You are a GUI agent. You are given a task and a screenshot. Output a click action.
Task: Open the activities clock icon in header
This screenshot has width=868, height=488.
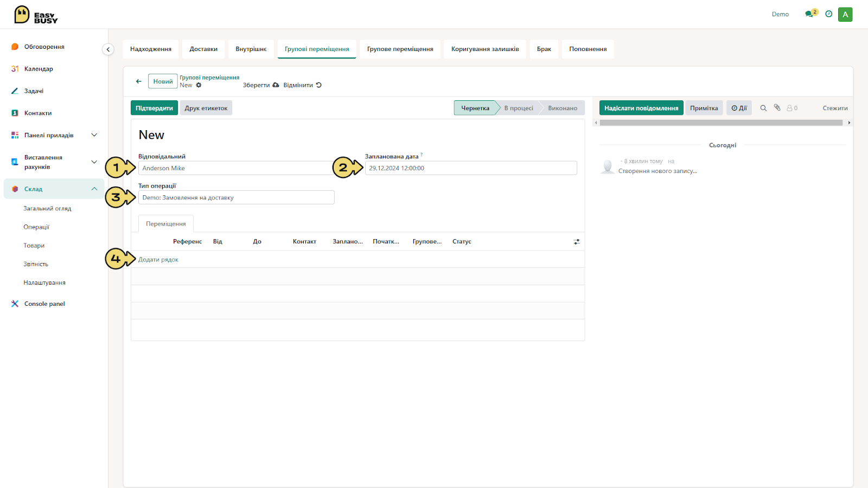tap(828, 14)
